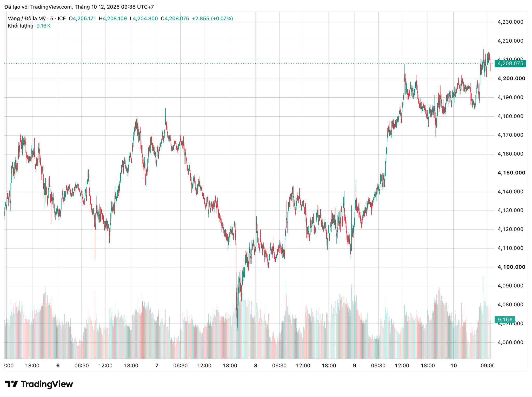This screenshot has height=397, width=532.
Task: Click the 09:00 time axis label
Action: point(487,366)
